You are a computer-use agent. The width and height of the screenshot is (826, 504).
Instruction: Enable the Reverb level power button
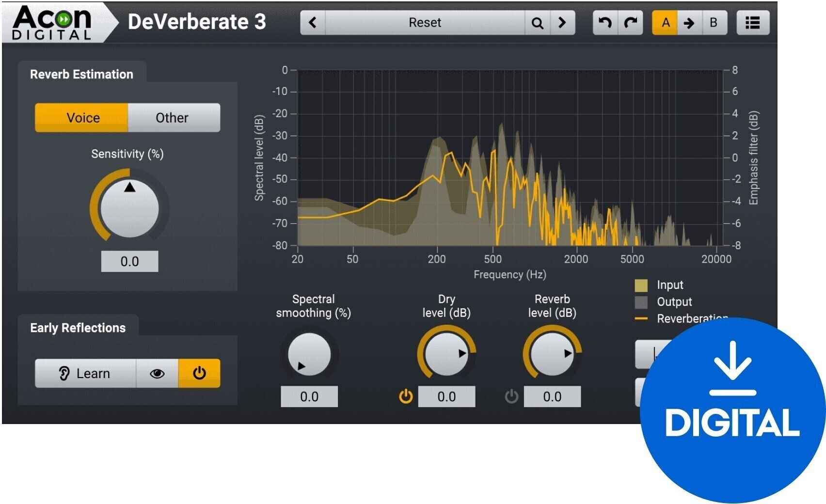(511, 396)
